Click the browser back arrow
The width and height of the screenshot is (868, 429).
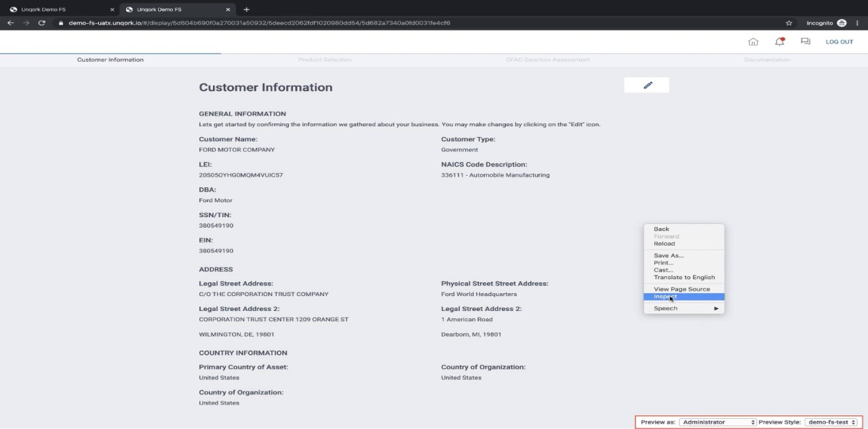tap(11, 22)
